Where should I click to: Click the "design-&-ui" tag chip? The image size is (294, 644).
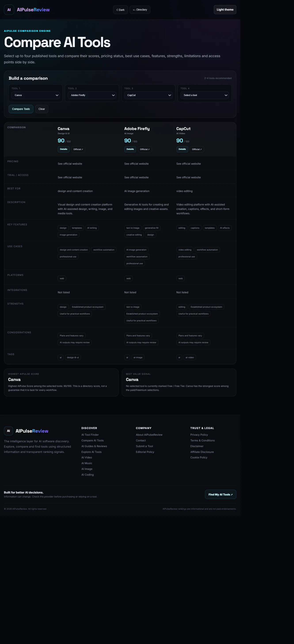click(x=73, y=358)
